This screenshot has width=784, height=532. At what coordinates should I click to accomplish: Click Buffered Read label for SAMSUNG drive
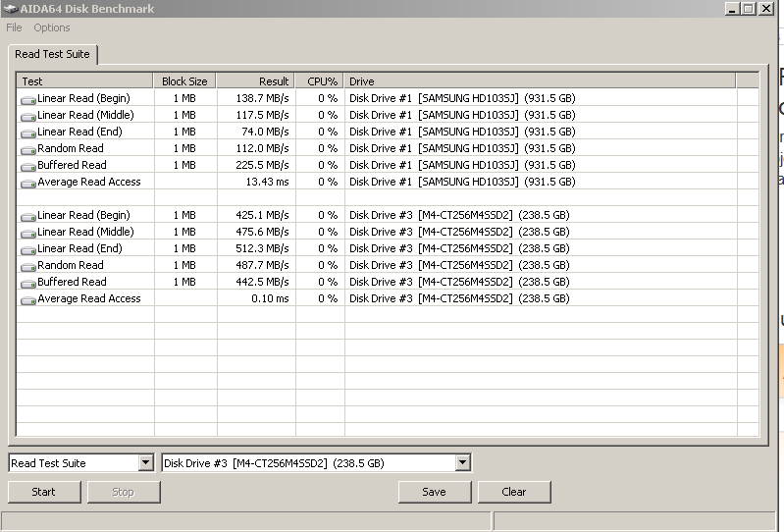(72, 165)
